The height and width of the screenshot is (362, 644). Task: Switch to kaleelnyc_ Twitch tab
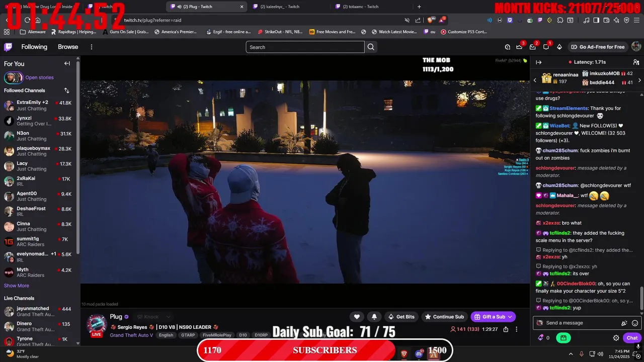(289, 7)
